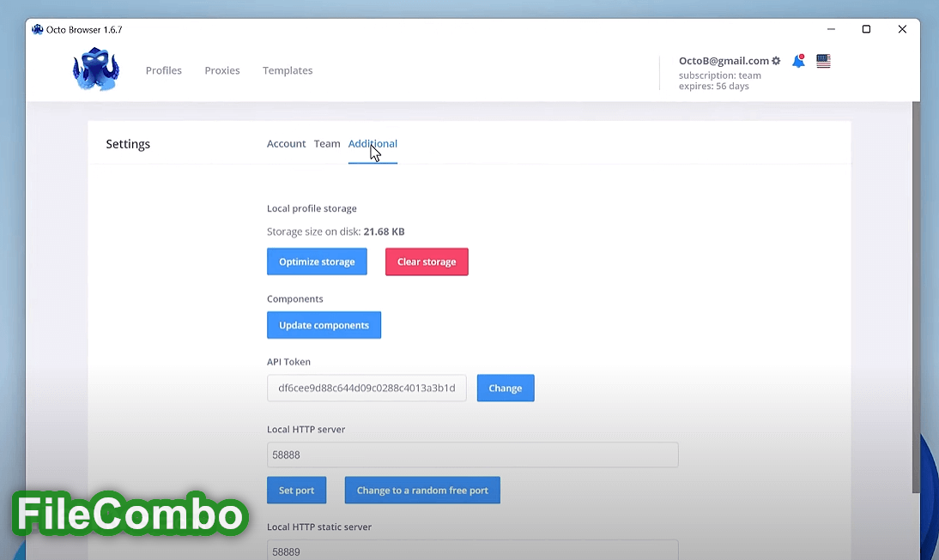Click the 'expires: 56 days' text
Image resolution: width=939 pixels, height=560 pixels.
[x=714, y=86]
